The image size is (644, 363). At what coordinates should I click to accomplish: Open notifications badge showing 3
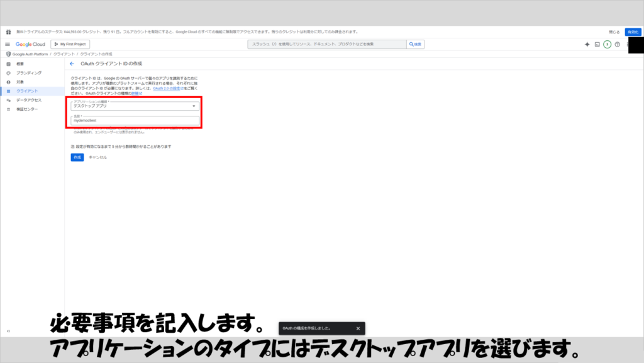607,44
